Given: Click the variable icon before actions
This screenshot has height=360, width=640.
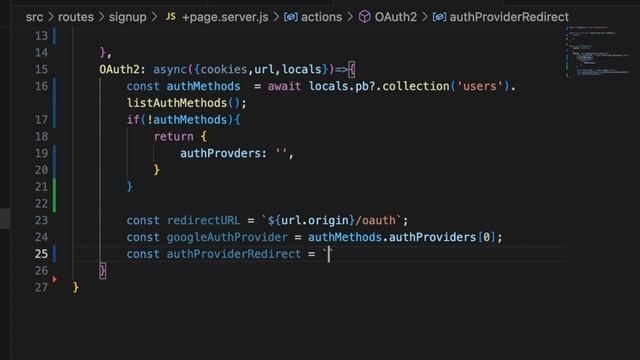Looking at the screenshot, I should (291, 17).
